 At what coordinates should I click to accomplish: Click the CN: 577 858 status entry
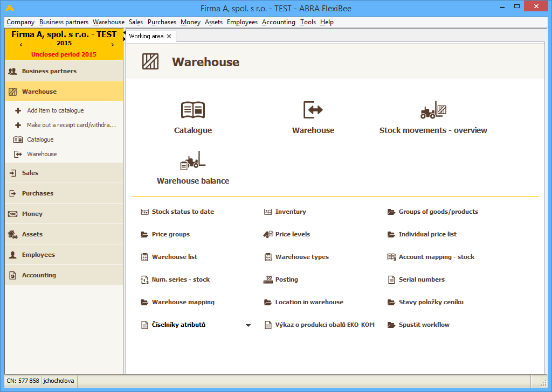pyautogui.click(x=23, y=381)
